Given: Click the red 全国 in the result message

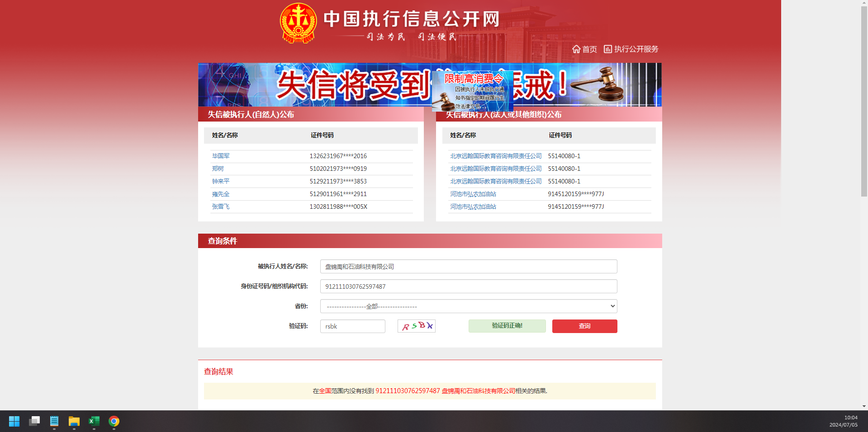Looking at the screenshot, I should (x=325, y=391).
